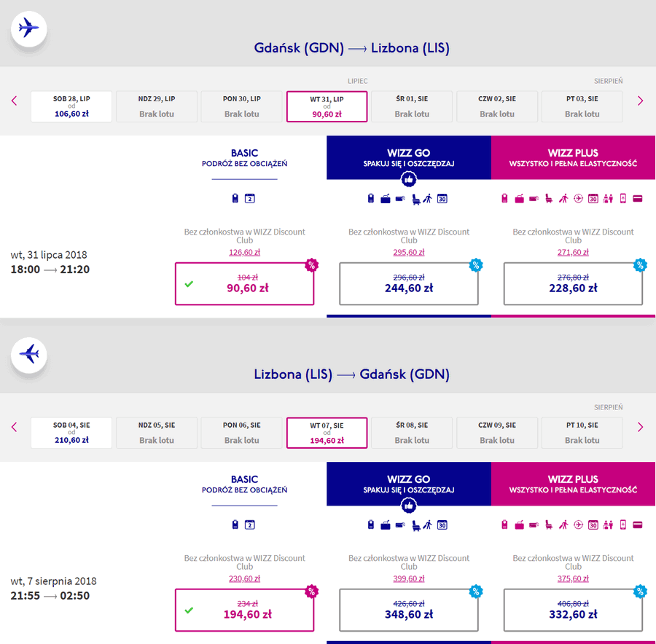The image size is (656, 644).
Task: Click the return BASIC calendar icon
Action: point(250,525)
